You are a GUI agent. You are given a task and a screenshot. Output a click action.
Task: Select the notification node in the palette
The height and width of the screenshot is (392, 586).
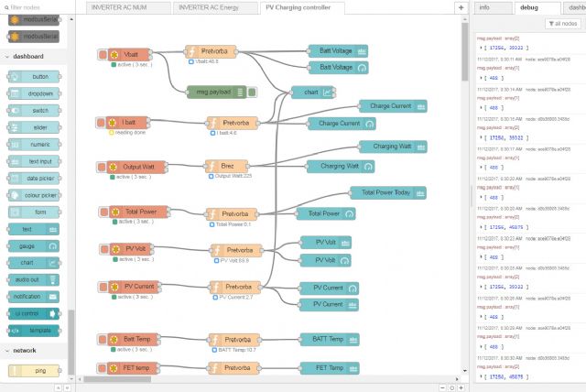(34, 297)
